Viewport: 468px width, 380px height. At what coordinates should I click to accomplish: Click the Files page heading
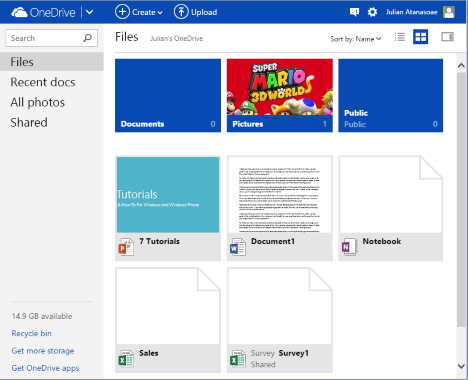tap(127, 37)
